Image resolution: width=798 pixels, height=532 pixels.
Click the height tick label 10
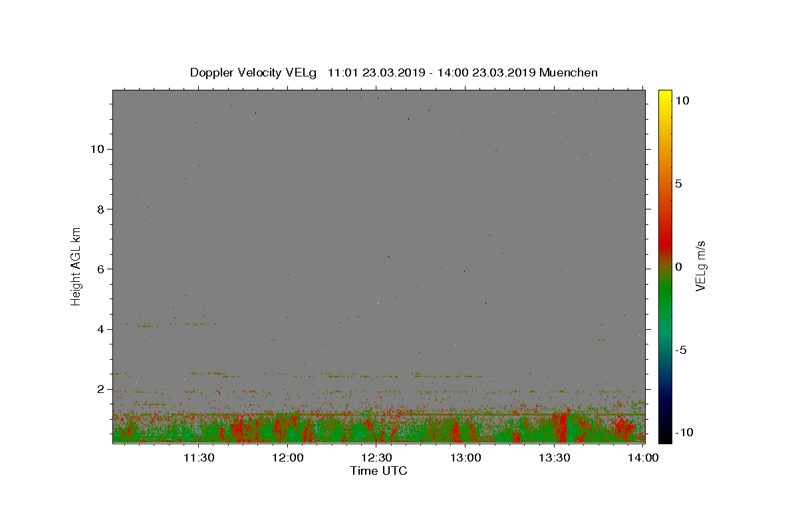tap(97, 149)
